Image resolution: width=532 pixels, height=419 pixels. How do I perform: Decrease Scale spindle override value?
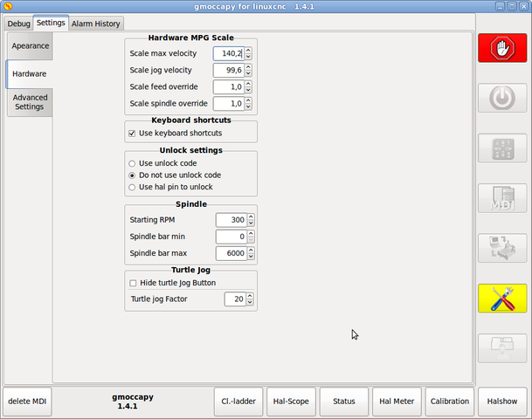248,106
